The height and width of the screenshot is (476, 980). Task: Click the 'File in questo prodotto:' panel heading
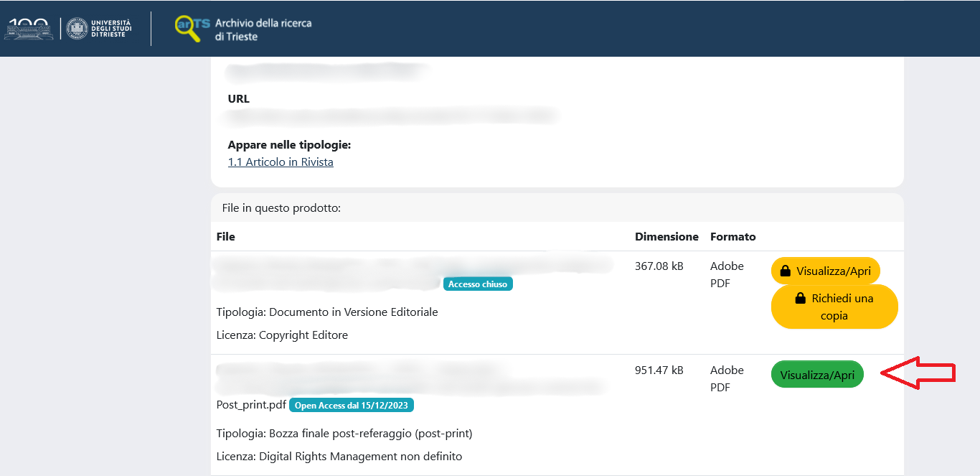pyautogui.click(x=281, y=208)
